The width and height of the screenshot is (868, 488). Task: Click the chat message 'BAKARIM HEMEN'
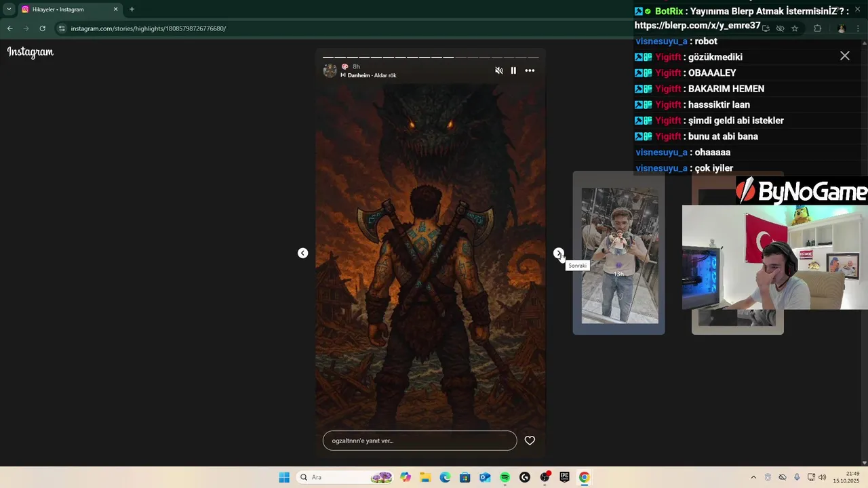(x=726, y=89)
